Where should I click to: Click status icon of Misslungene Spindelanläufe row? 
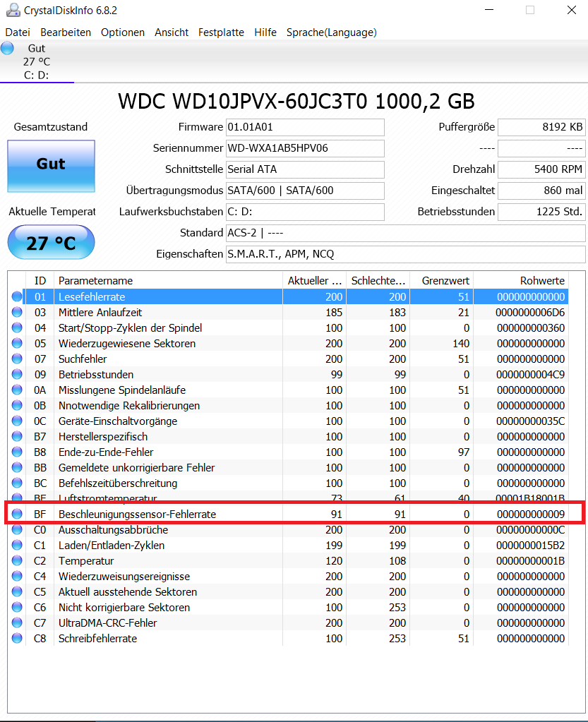[17, 390]
